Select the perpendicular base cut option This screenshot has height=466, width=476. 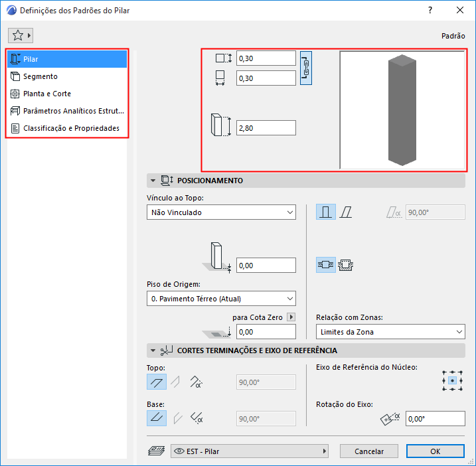pos(178,418)
